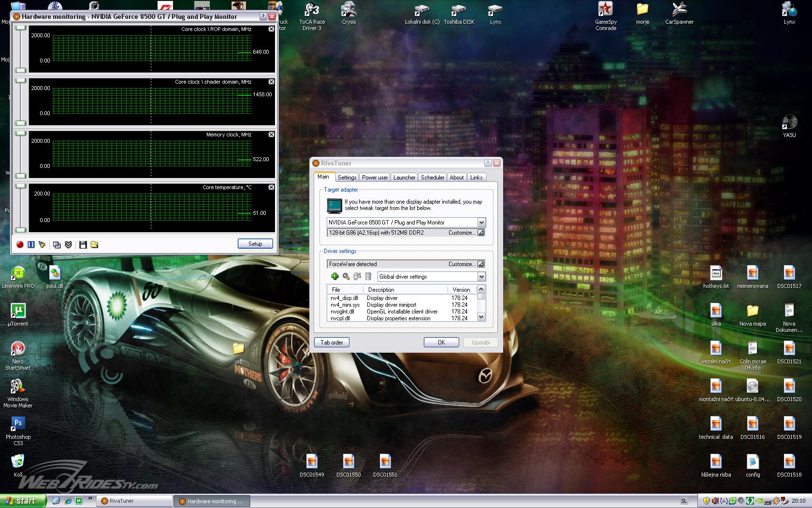This screenshot has width=812, height=508.
Task: Select the Photoshop CS3 desktop icon
Action: coord(18,431)
